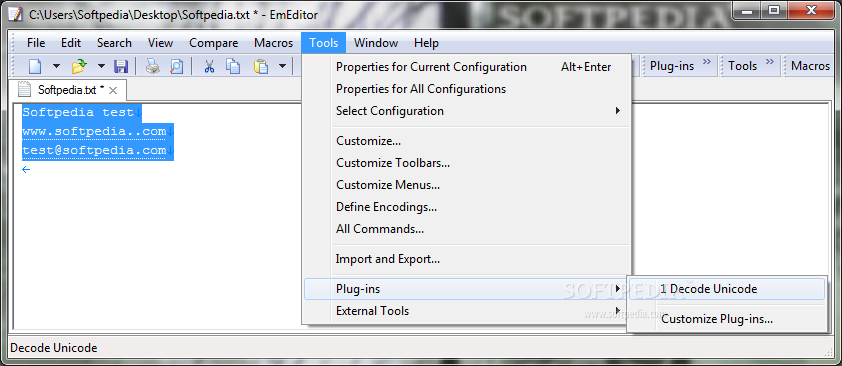The image size is (842, 366).
Task: Open Print Preview from the toolbar
Action: pos(176,67)
